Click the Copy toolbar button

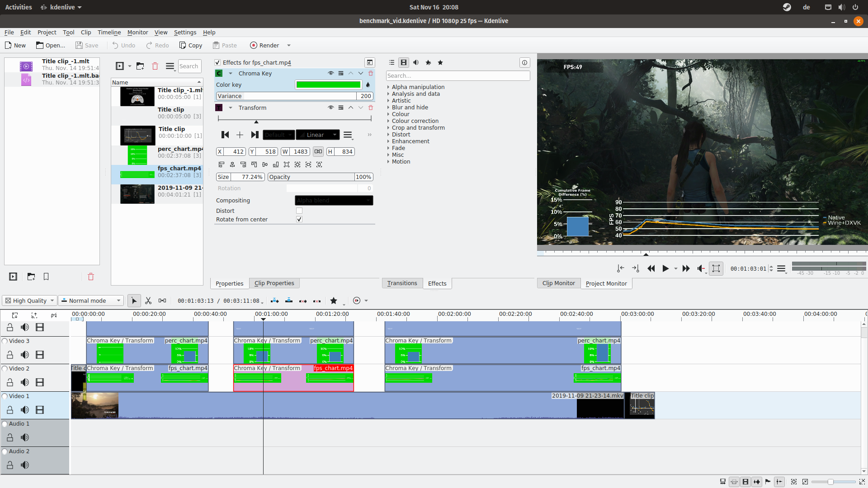tap(191, 46)
